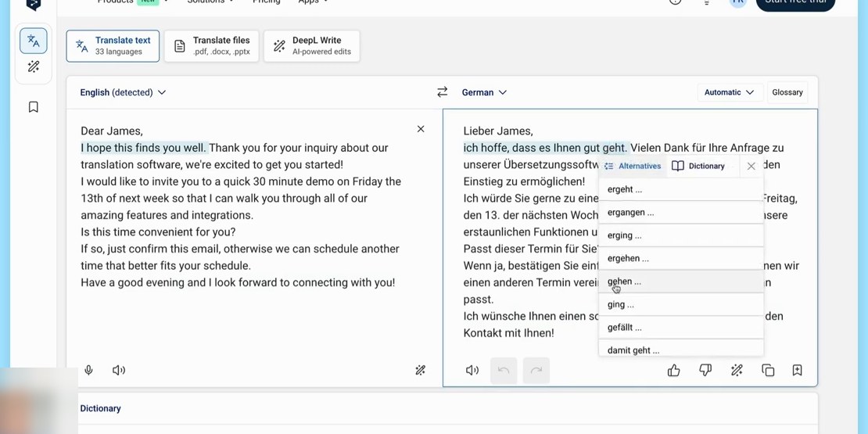Open the German target language dropdown
Screen dimensions: 868x434
point(484,92)
